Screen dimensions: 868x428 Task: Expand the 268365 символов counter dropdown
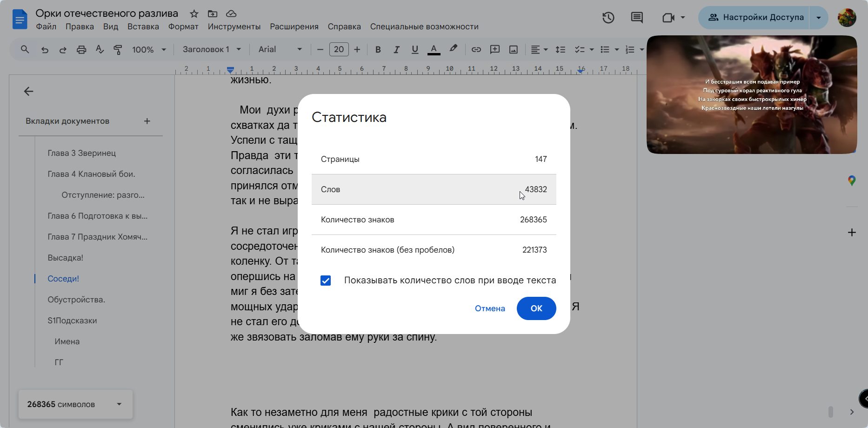(x=119, y=404)
